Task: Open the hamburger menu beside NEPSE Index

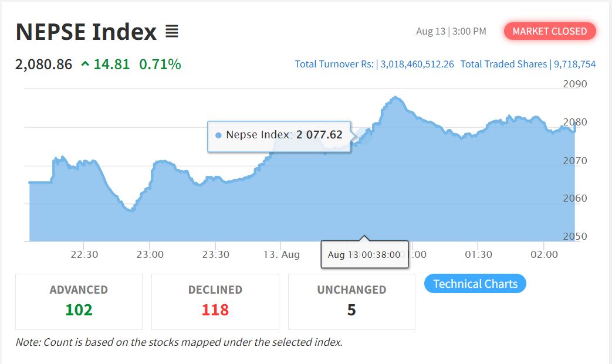Action: 172,32
